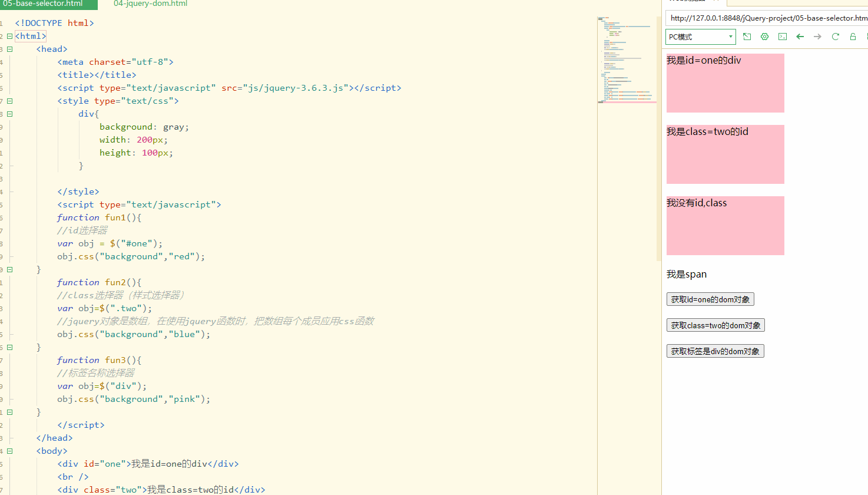Click the meta charset="utf-8" line
Viewport: 868px width, 495px height.
coord(115,62)
